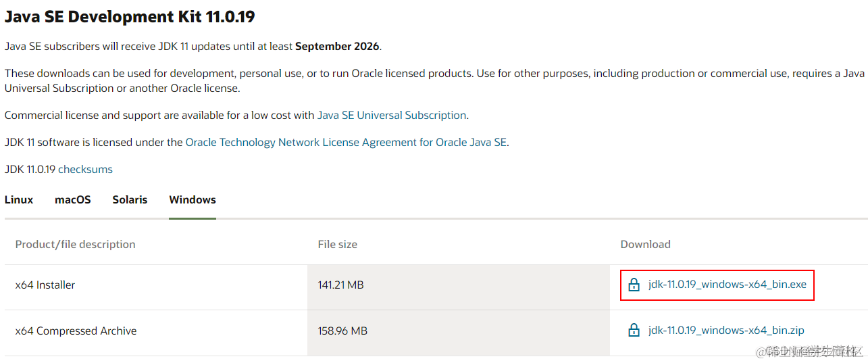Open the macOS downloads tab
Image resolution: width=868 pixels, height=363 pixels.
(x=73, y=199)
